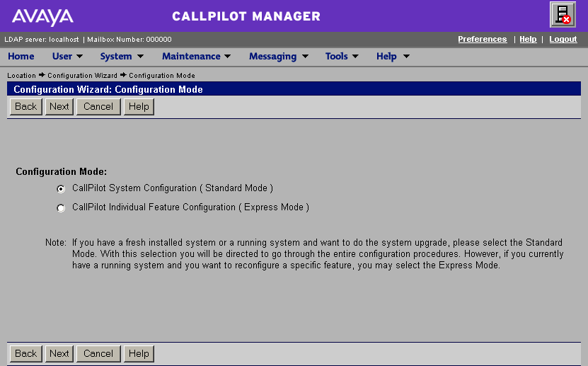Click the server status icon in header

coord(563,15)
